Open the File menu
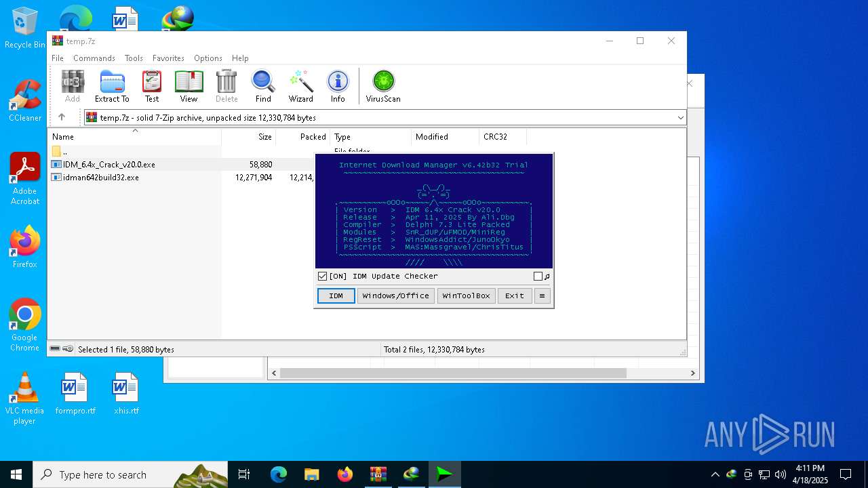868x488 pixels. click(x=58, y=58)
